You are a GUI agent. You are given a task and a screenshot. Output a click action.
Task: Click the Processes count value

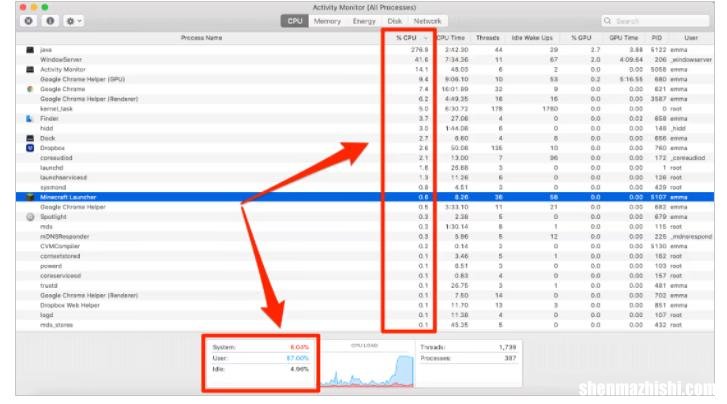[x=510, y=358]
